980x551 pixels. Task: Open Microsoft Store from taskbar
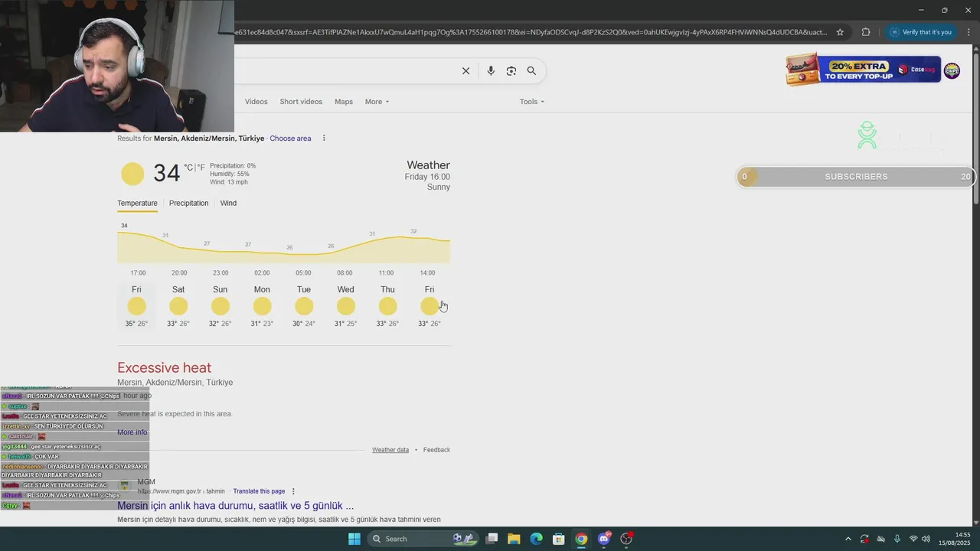pyautogui.click(x=559, y=539)
